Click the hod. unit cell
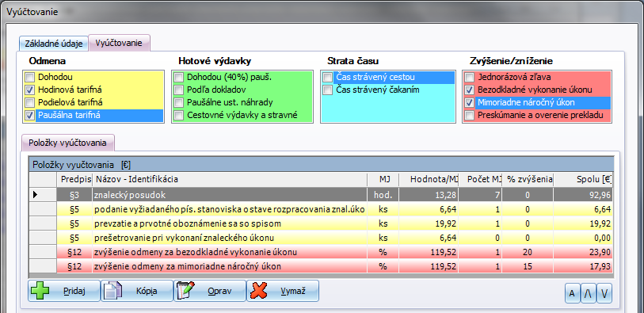644x313 pixels. pos(383,195)
